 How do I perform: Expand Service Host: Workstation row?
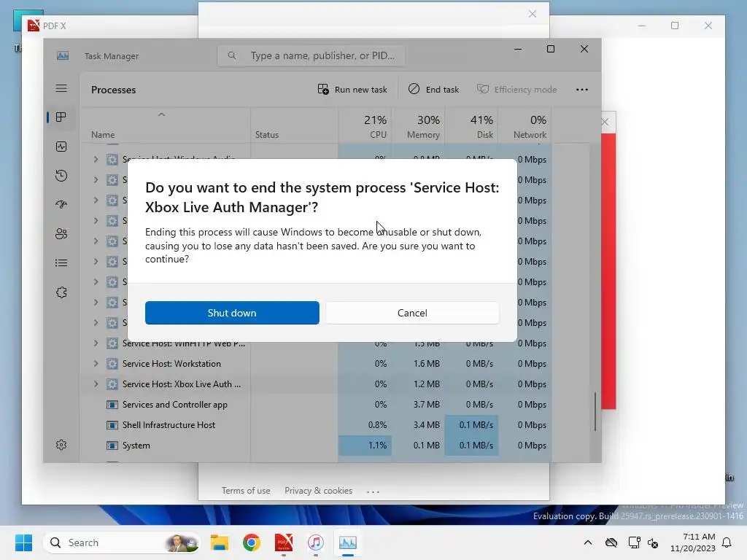point(96,364)
